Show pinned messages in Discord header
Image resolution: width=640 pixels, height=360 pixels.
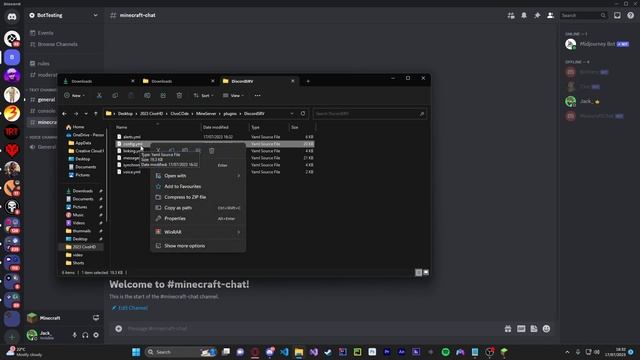pyautogui.click(x=537, y=16)
